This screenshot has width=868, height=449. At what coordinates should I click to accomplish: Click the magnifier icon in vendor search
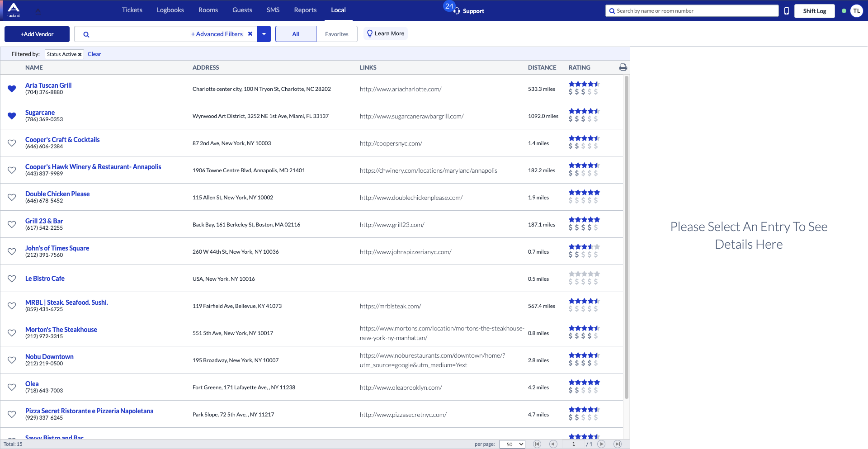pos(86,34)
